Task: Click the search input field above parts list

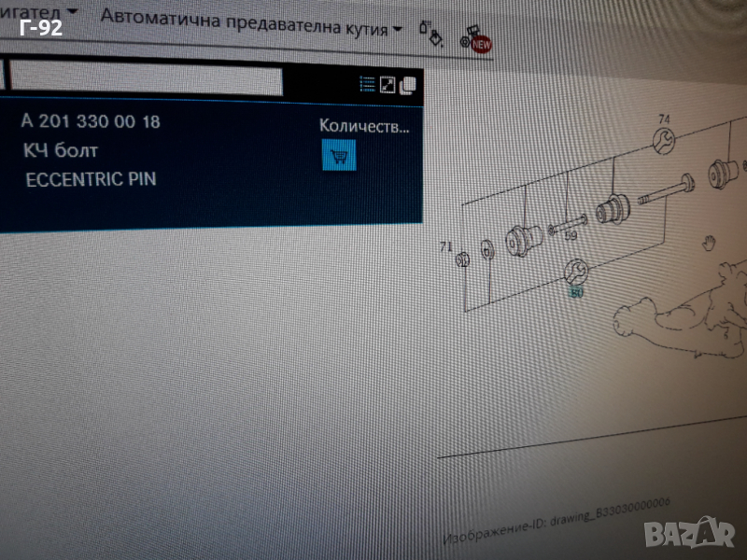Action: [x=145, y=79]
